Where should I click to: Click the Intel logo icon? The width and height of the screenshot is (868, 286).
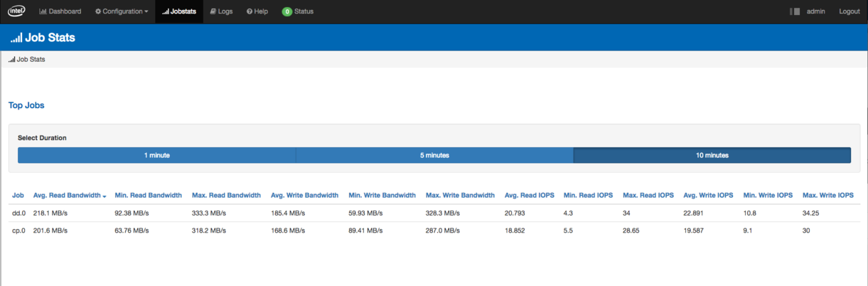pos(17,11)
